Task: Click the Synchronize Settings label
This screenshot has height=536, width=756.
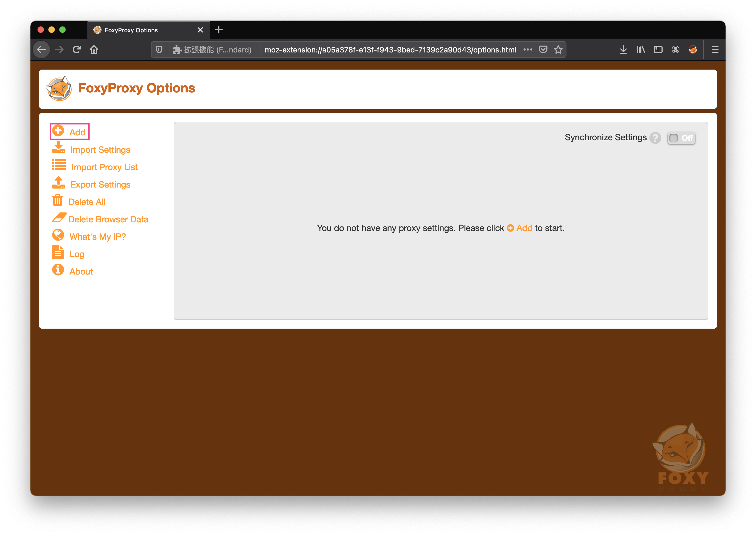Action: (x=606, y=137)
